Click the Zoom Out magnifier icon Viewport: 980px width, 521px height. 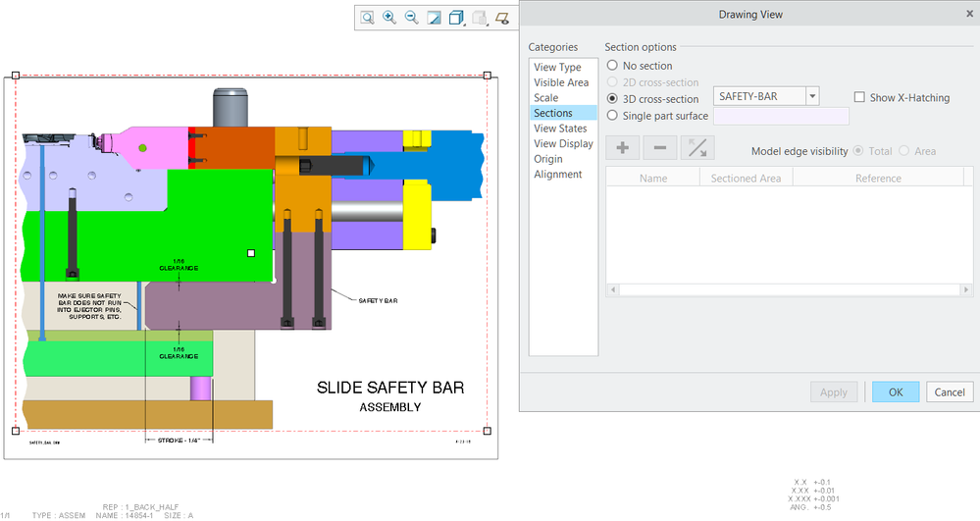click(412, 18)
